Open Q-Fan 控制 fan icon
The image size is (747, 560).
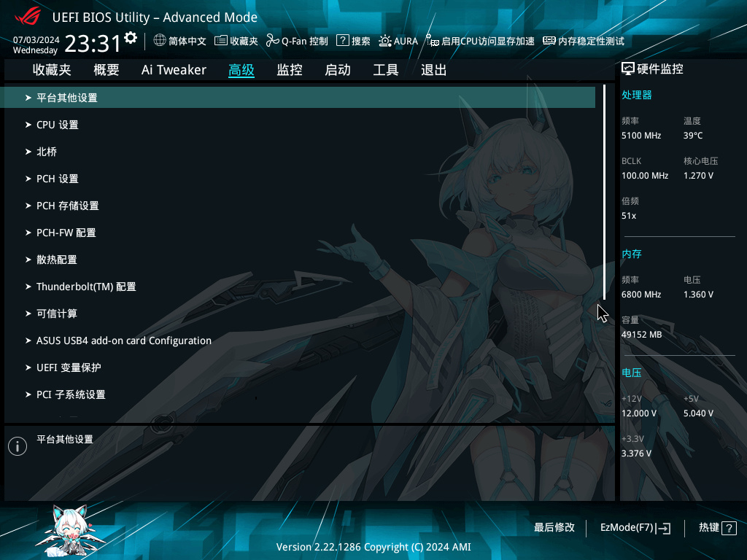click(273, 41)
